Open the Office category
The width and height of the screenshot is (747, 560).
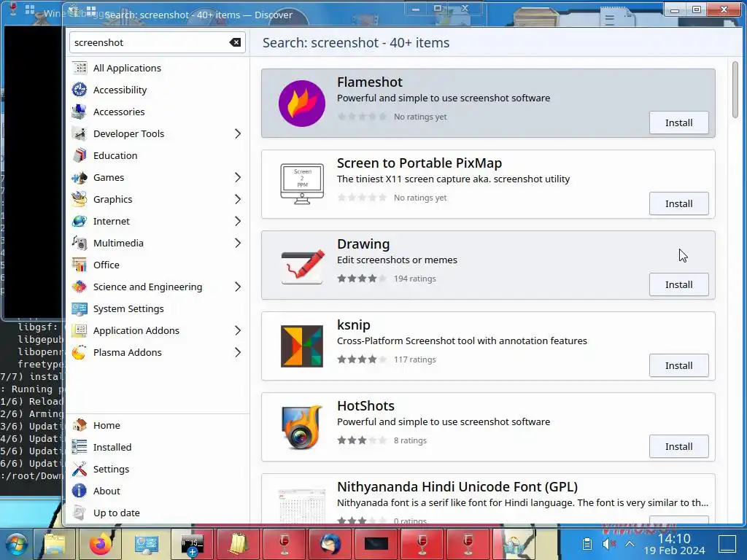(x=158, y=265)
